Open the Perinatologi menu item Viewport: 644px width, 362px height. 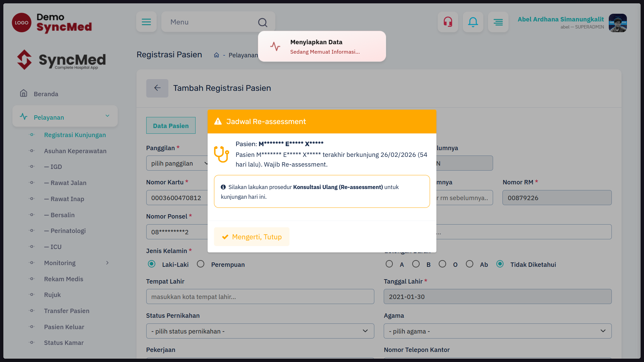tap(65, 231)
